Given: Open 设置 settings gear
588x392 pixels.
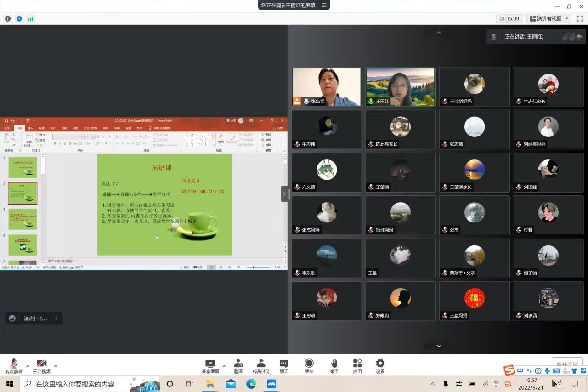Looking at the screenshot, I should click(x=380, y=366).
